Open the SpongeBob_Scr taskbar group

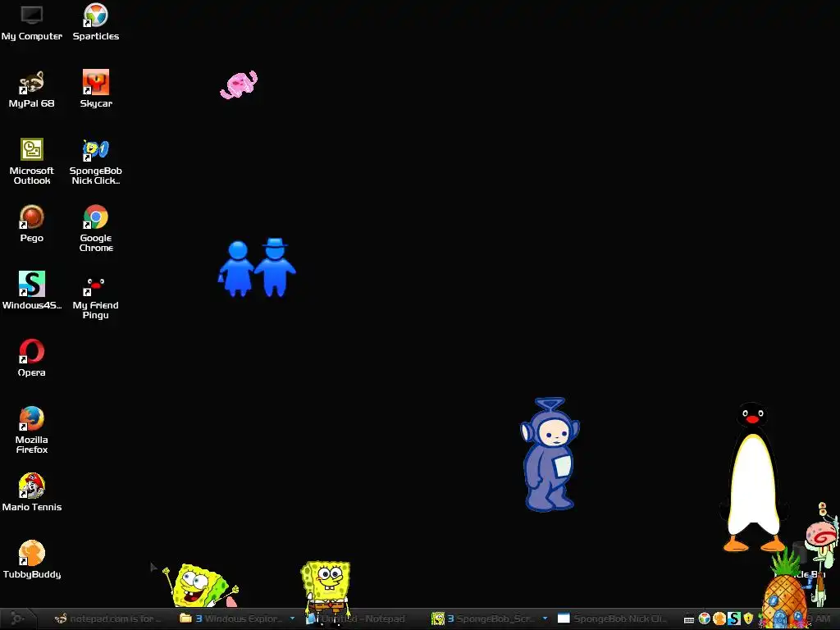(484, 619)
